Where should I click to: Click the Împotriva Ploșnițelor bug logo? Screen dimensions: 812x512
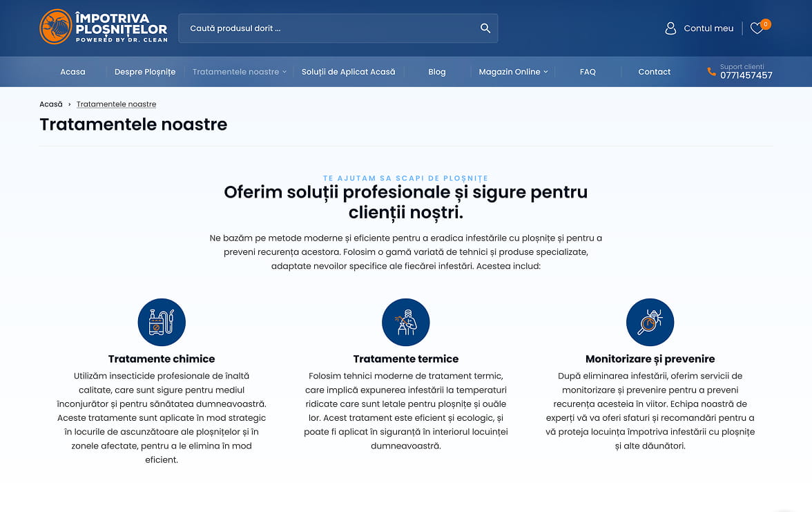coord(56,28)
